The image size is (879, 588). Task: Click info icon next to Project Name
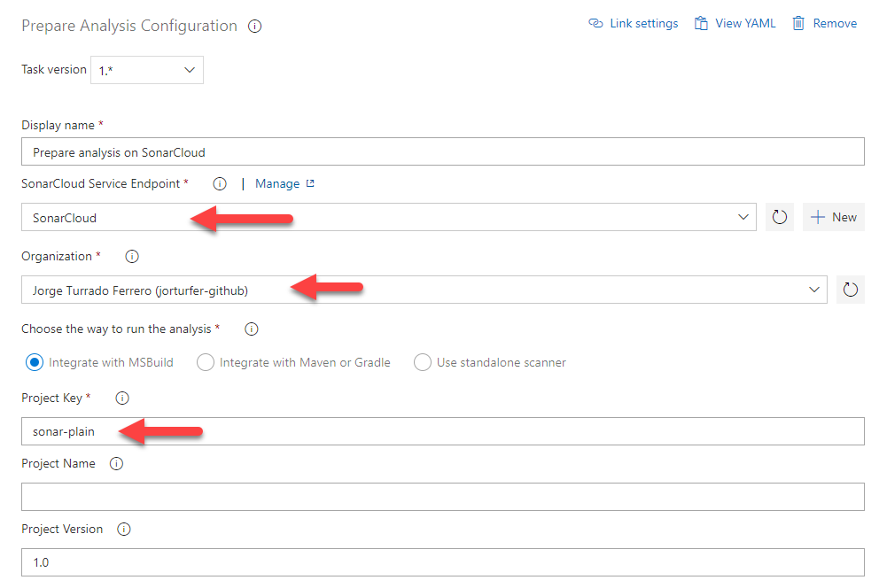(x=116, y=464)
